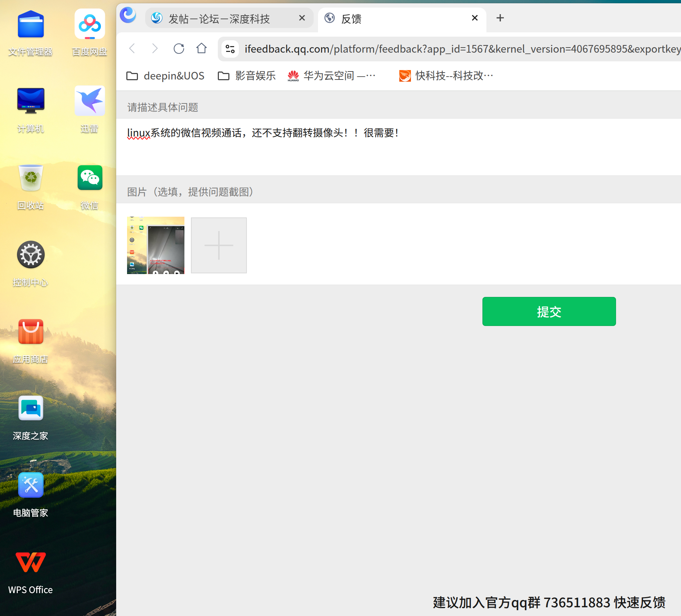Open the uploaded screenshot thumbnail
Screen dimensions: 681x616
coord(156,245)
